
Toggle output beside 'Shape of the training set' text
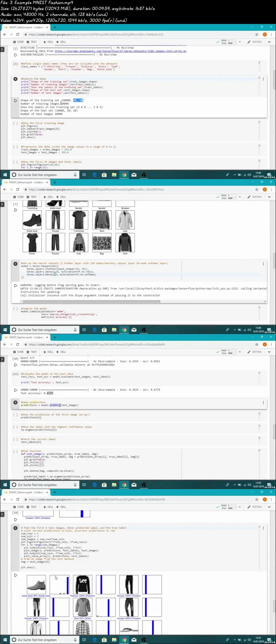click(x=16, y=101)
